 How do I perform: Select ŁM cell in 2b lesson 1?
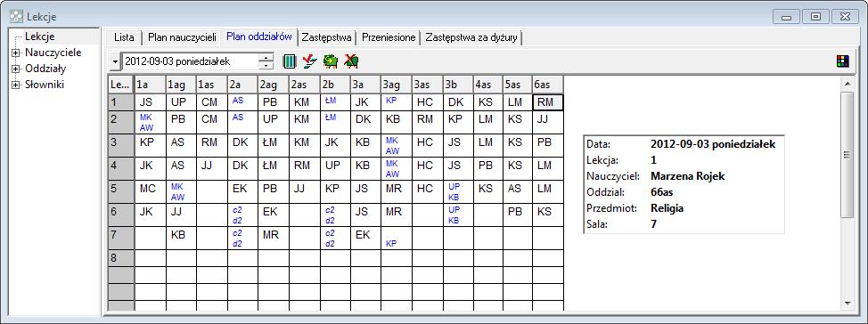click(x=335, y=102)
